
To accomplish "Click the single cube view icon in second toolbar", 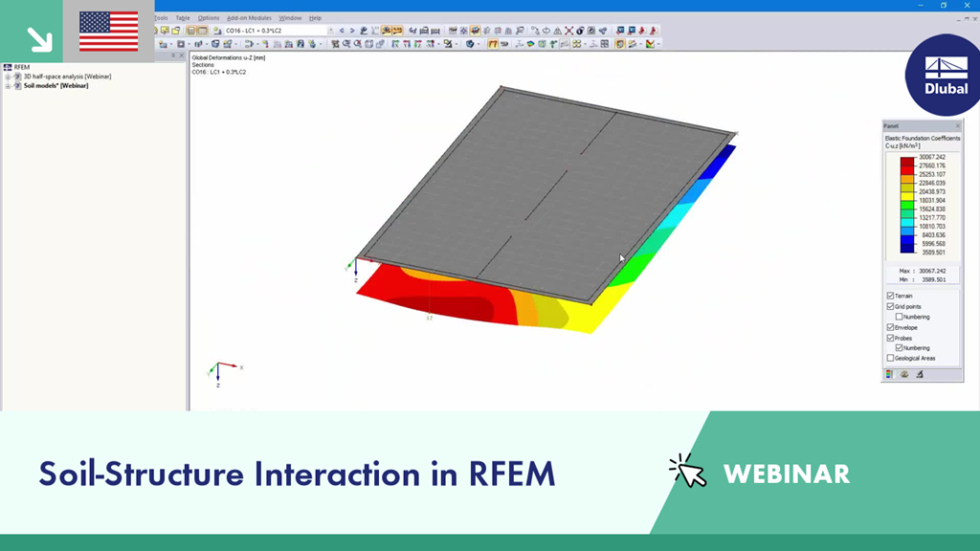I will pyautogui.click(x=368, y=44).
